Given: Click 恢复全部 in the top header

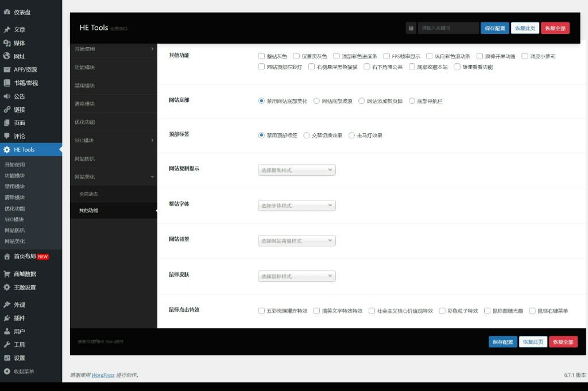Looking at the screenshot, I should tap(555, 28).
